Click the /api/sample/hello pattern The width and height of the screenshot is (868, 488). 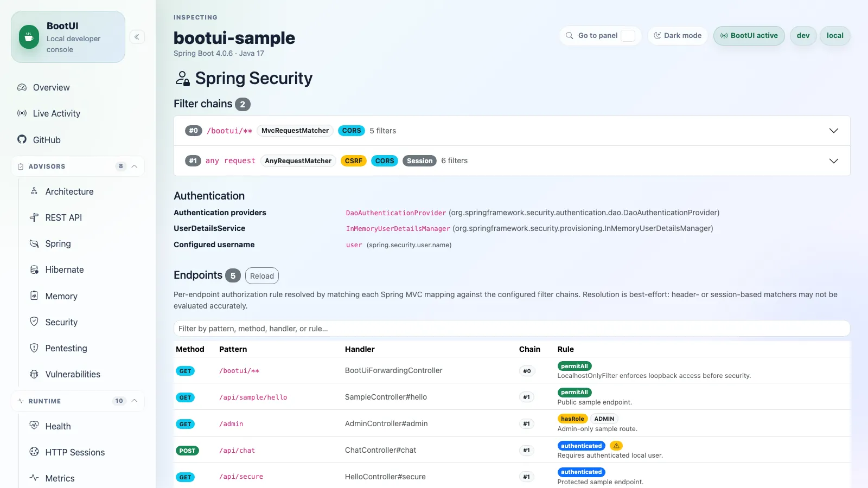(x=253, y=397)
